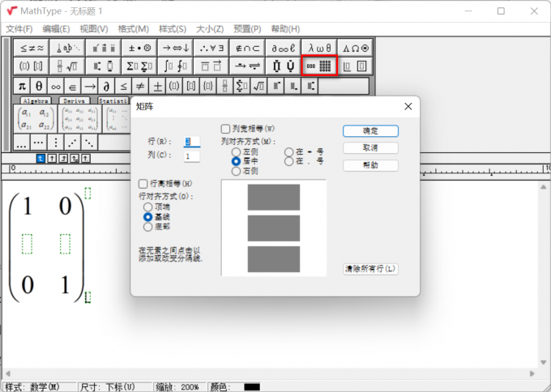Viewport: 551px width, 392px height.
Task: Insert the diagonal down-right dots symbol
Action: tap(90, 143)
